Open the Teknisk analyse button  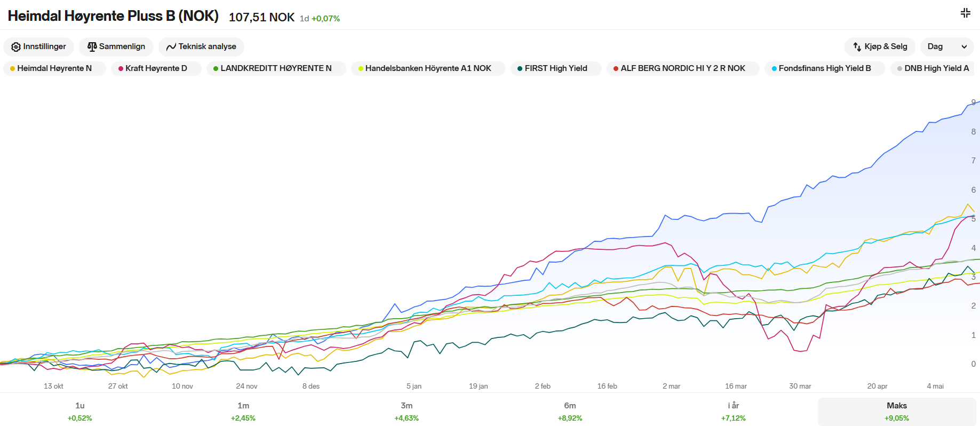coord(201,47)
